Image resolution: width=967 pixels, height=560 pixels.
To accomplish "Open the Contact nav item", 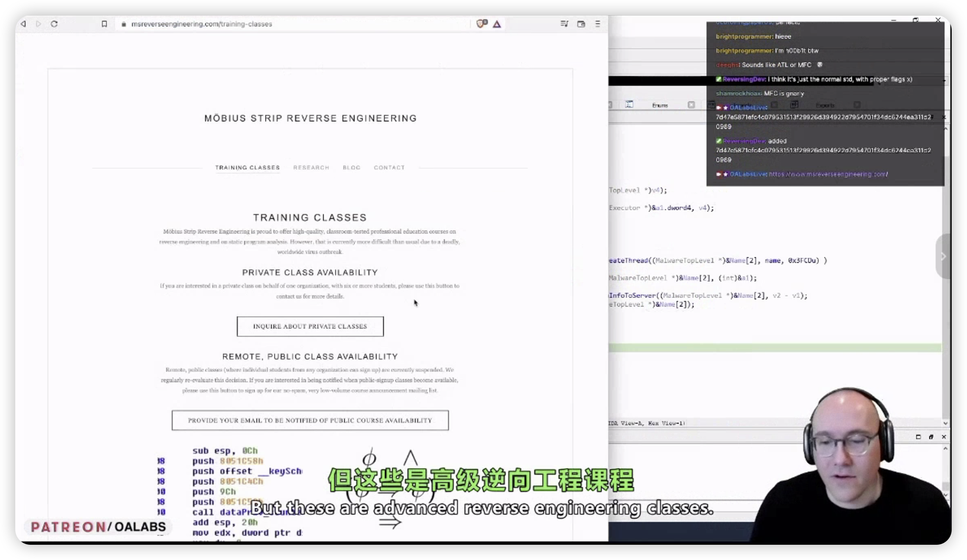I will point(389,167).
